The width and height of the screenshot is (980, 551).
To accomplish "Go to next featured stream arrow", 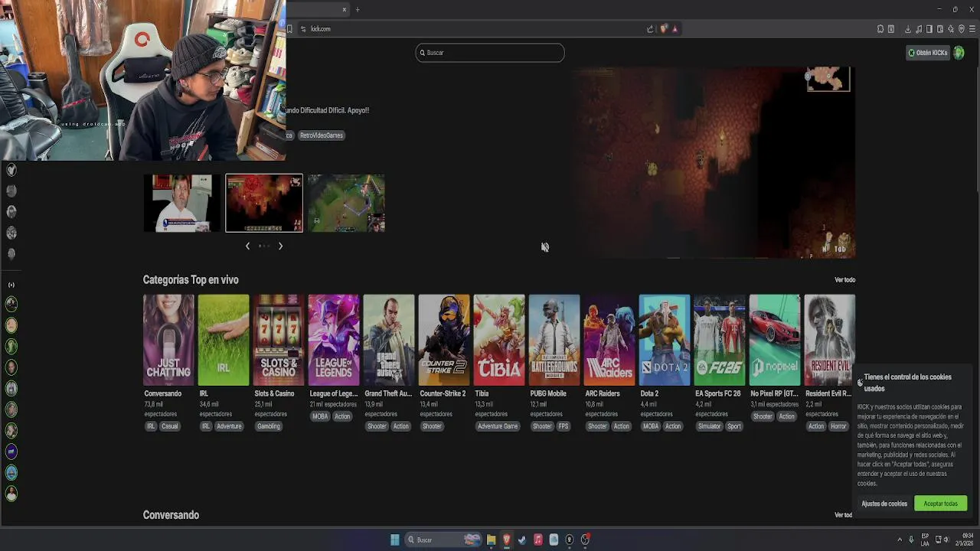I will click(x=280, y=246).
